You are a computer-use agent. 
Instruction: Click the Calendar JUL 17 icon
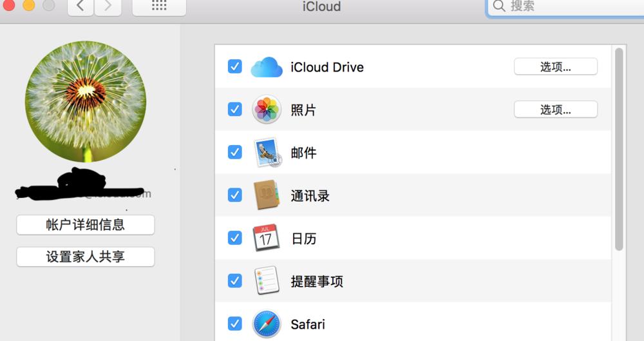click(x=266, y=238)
